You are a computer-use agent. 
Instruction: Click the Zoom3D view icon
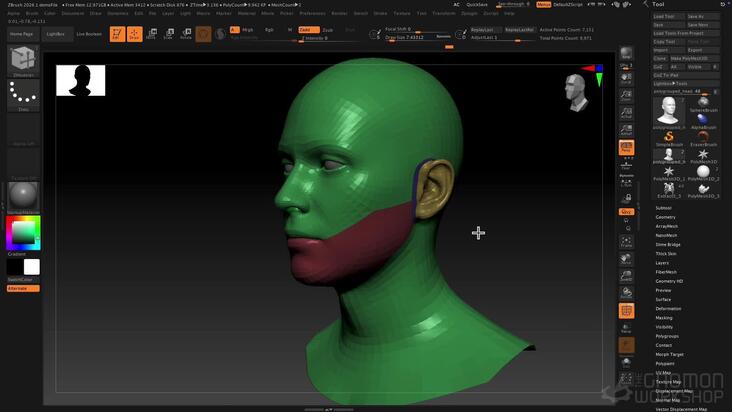(x=626, y=276)
